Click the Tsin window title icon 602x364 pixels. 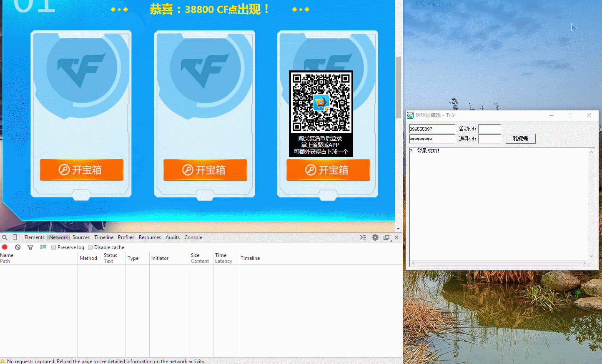410,115
